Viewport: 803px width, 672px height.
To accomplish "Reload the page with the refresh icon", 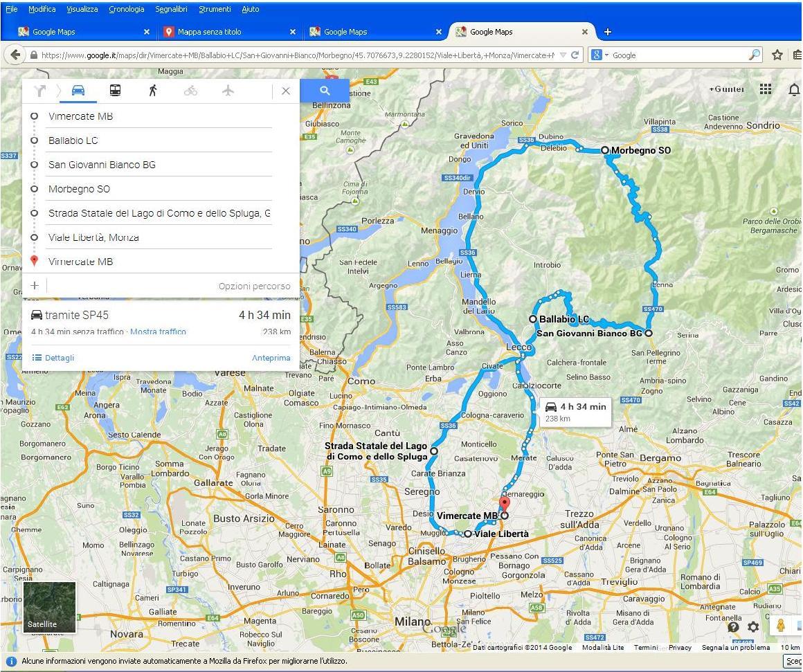I will [x=575, y=55].
